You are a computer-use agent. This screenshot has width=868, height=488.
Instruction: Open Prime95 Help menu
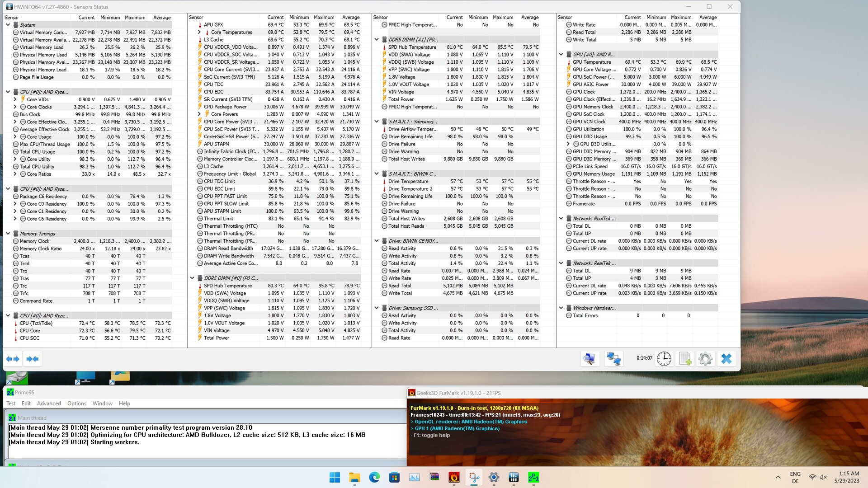pos(124,404)
